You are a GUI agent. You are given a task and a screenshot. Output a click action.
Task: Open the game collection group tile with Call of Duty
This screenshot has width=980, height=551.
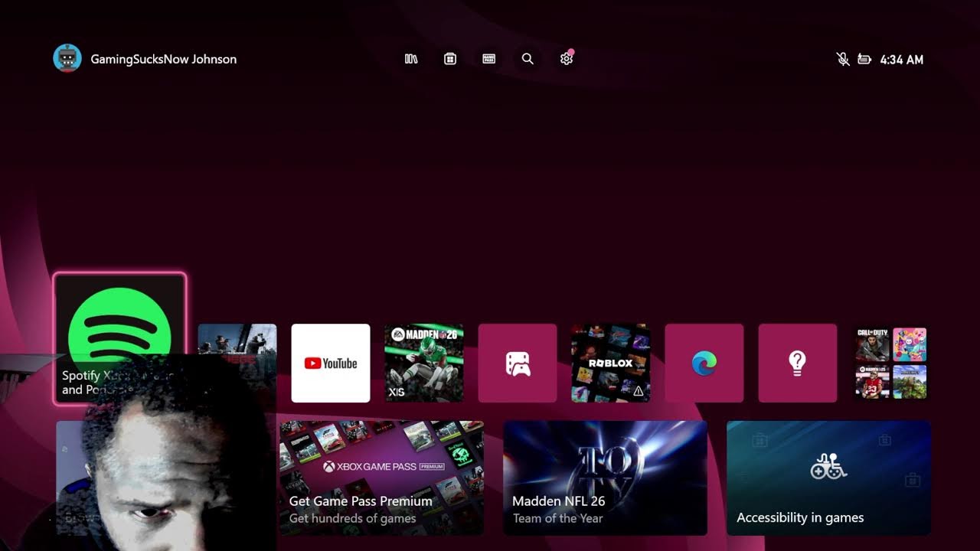pyautogui.click(x=891, y=363)
